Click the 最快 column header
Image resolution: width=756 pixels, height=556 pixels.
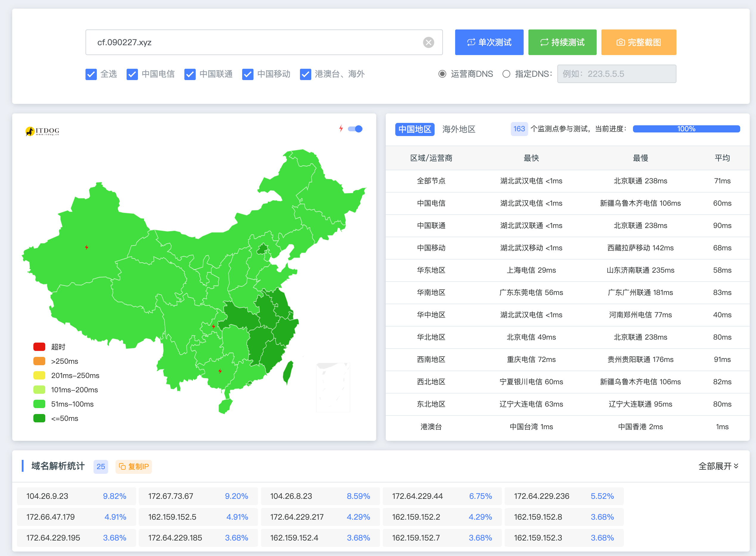click(x=531, y=158)
